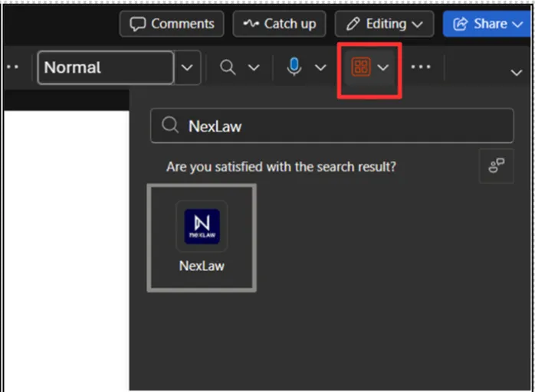535x392 pixels.
Task: Click the NexLaw label under the logo
Action: tap(202, 266)
